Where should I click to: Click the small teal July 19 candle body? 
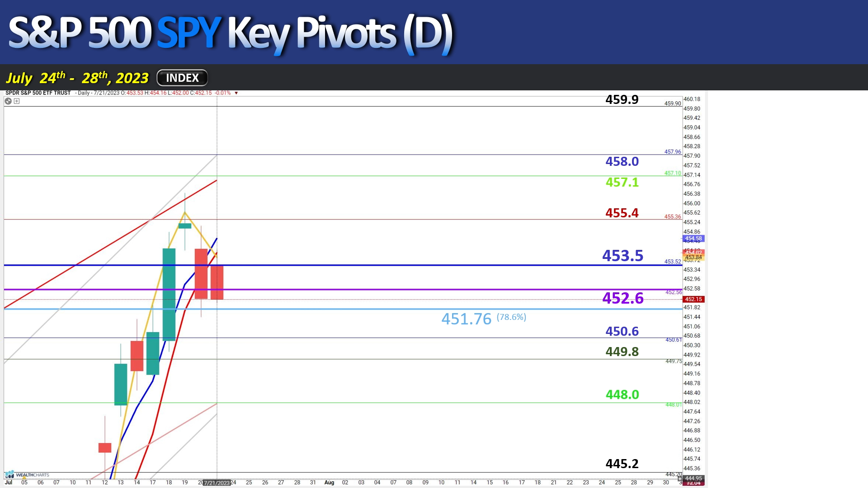(185, 226)
